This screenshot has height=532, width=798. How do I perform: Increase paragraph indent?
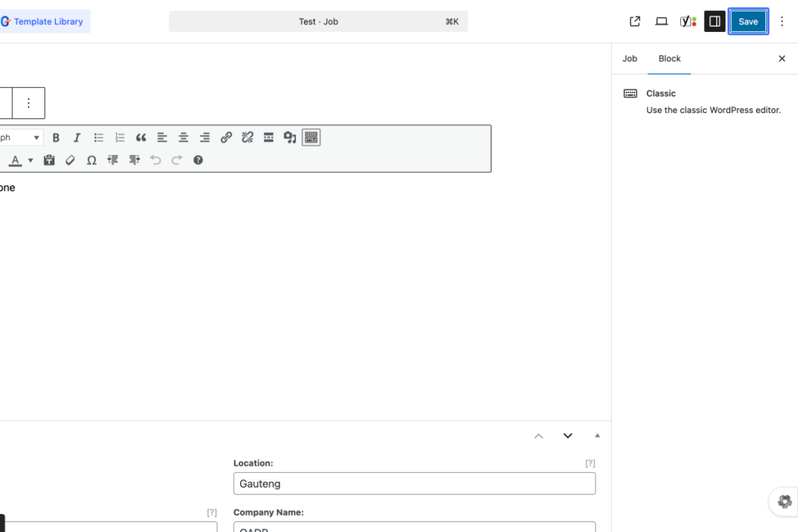pos(134,160)
